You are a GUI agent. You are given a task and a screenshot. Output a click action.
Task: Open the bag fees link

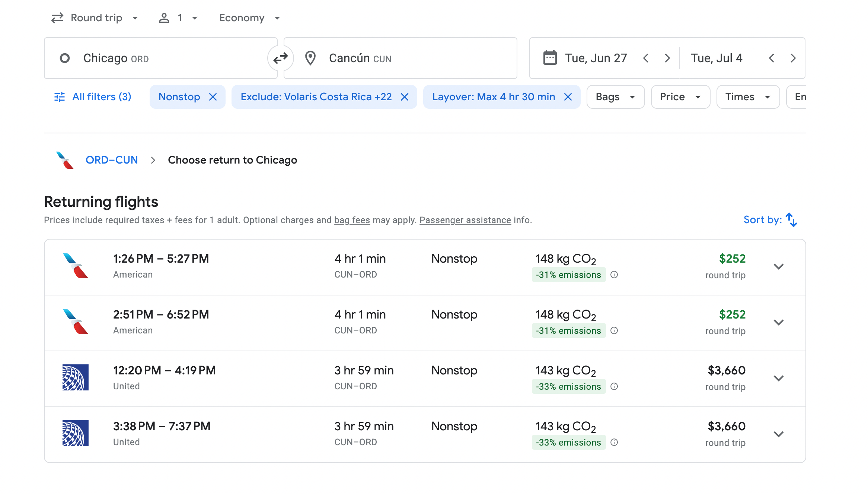[x=352, y=220]
